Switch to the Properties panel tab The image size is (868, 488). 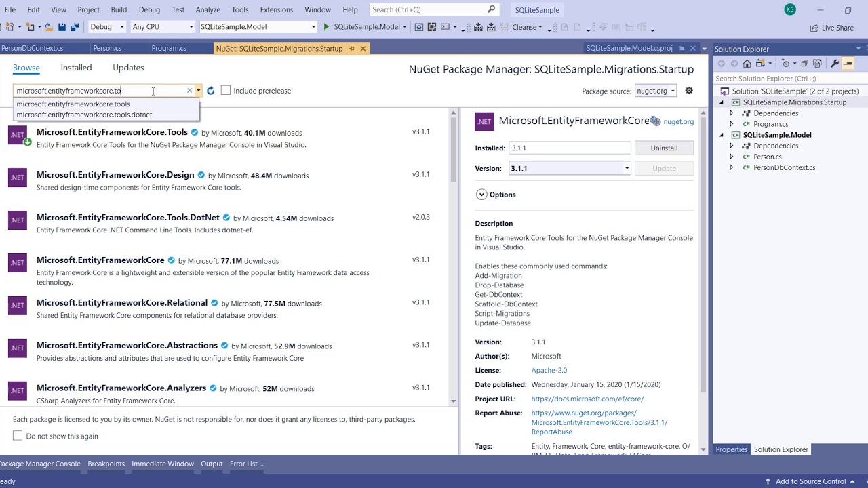coord(732,449)
